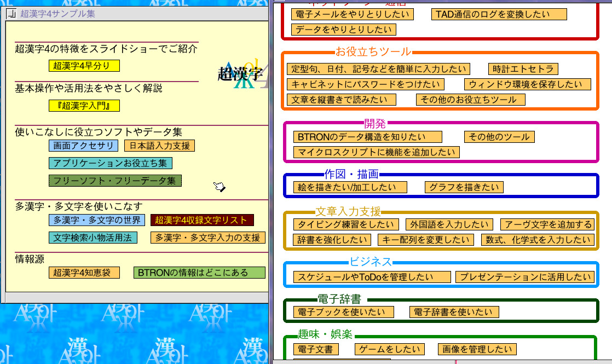
Task: Click the 超漢字4サンプル集 title bar
Action: point(137,14)
